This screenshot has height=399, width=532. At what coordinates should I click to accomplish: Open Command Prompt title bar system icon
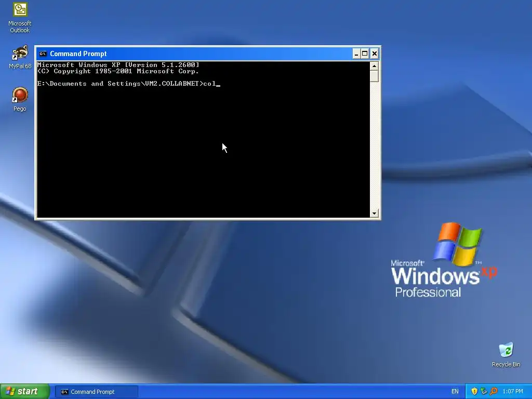point(43,54)
